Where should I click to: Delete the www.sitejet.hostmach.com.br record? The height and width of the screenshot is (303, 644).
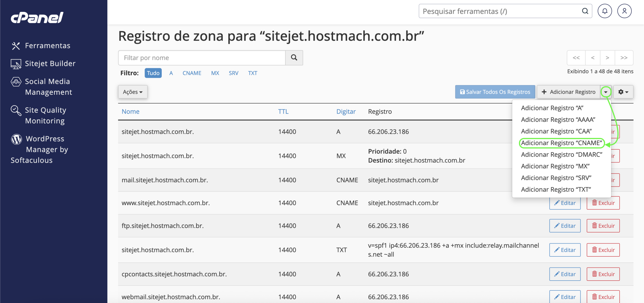pos(603,203)
